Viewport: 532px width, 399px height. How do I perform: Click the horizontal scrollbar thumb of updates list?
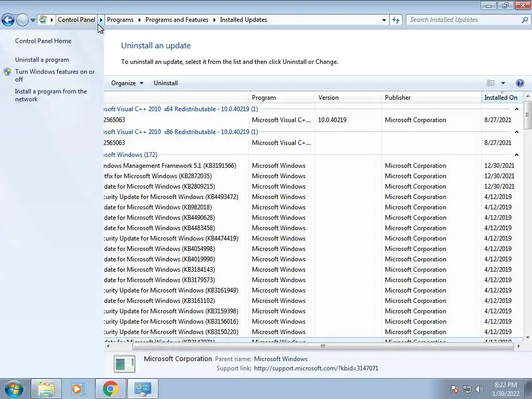tap(323, 347)
